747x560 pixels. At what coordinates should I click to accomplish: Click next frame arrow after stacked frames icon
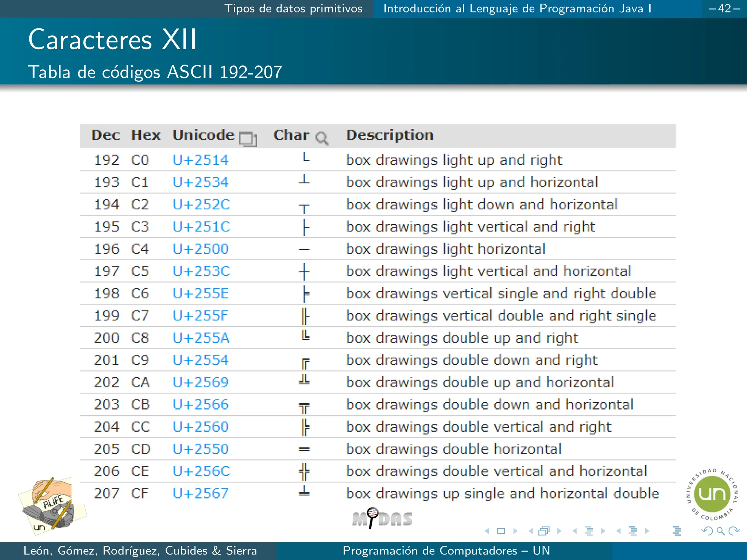coord(559,531)
